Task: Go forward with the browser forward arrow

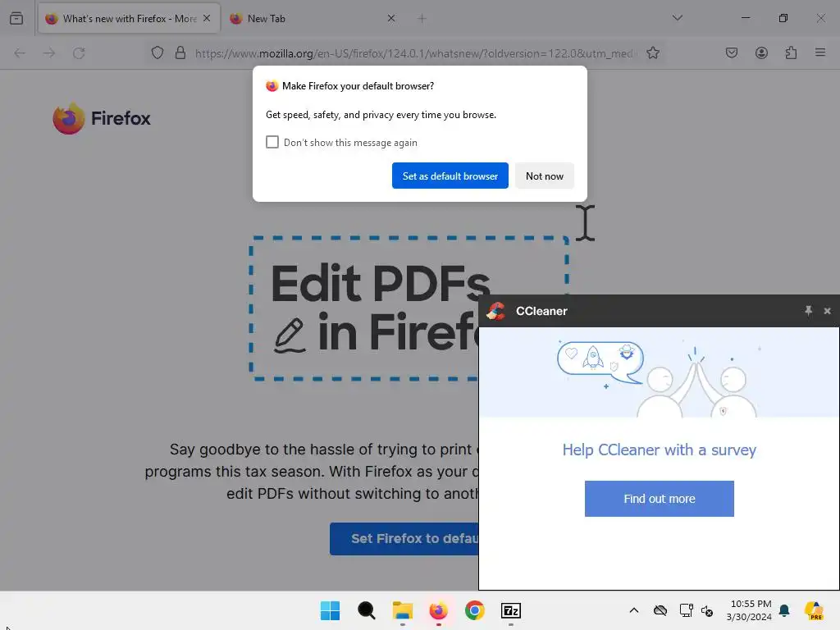Action: point(49,53)
